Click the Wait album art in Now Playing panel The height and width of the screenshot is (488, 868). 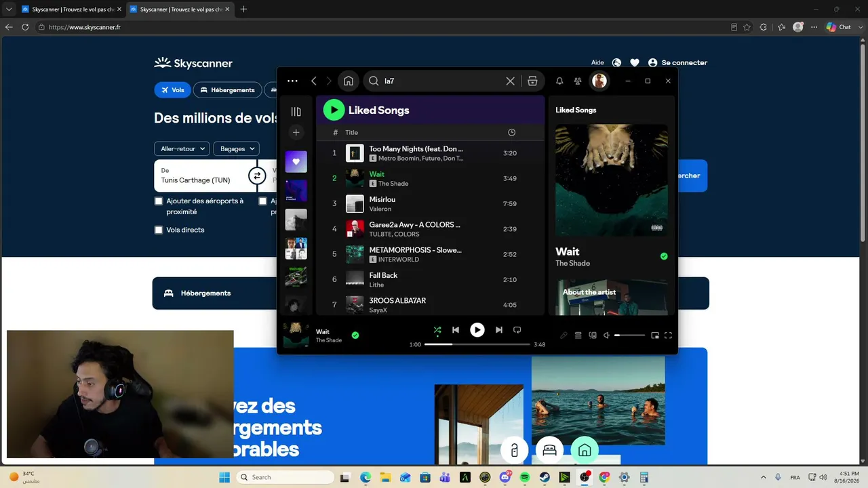click(612, 180)
